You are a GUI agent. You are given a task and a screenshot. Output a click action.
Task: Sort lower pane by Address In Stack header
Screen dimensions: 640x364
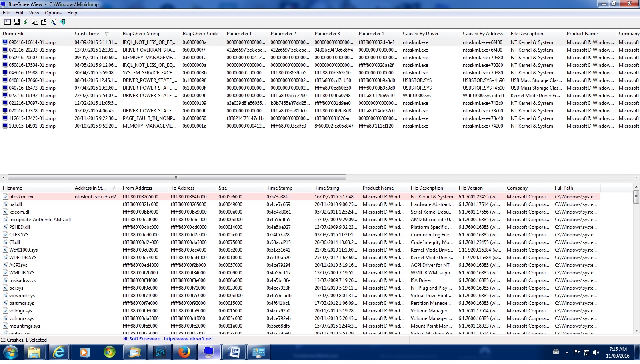[x=96, y=188]
